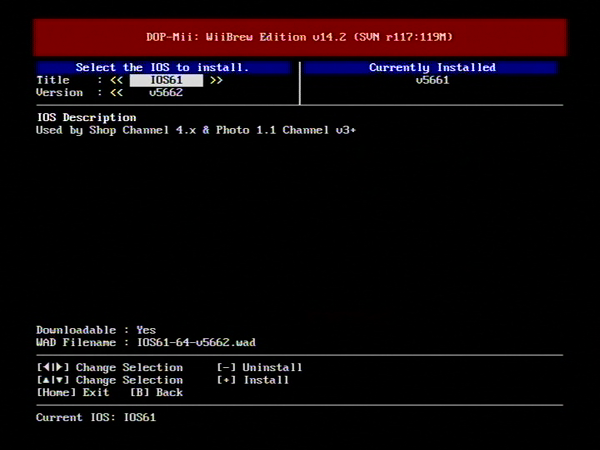This screenshot has height=450, width=600.
Task: Click the WAD filename IOS61-64-v5662.wad
Action: 196,342
